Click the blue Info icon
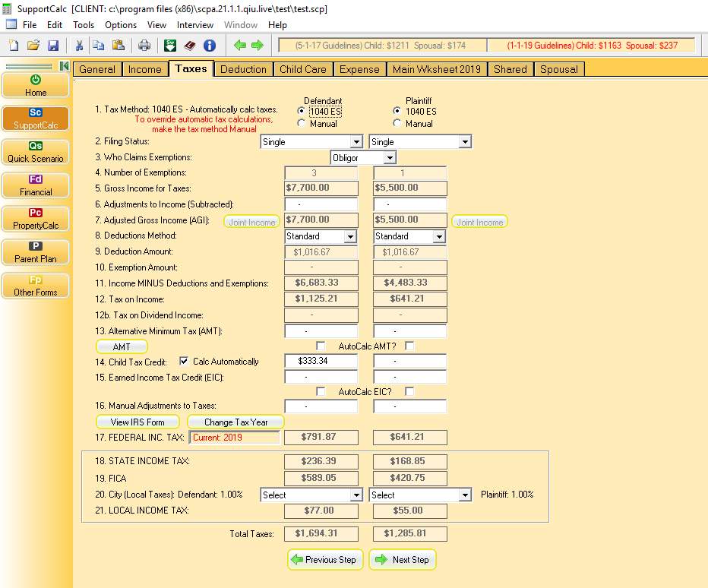The width and height of the screenshot is (708, 588). point(210,45)
